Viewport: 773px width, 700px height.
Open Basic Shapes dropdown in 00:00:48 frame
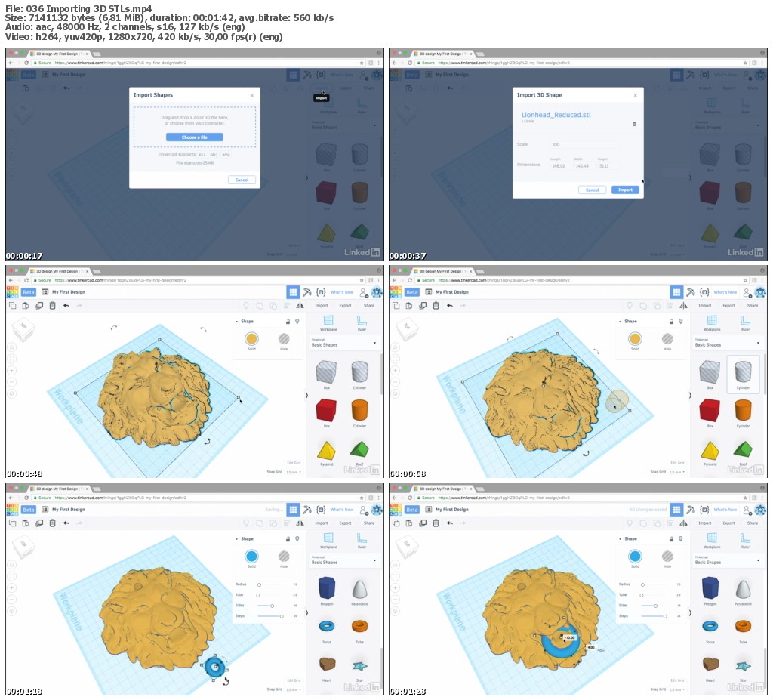(343, 343)
